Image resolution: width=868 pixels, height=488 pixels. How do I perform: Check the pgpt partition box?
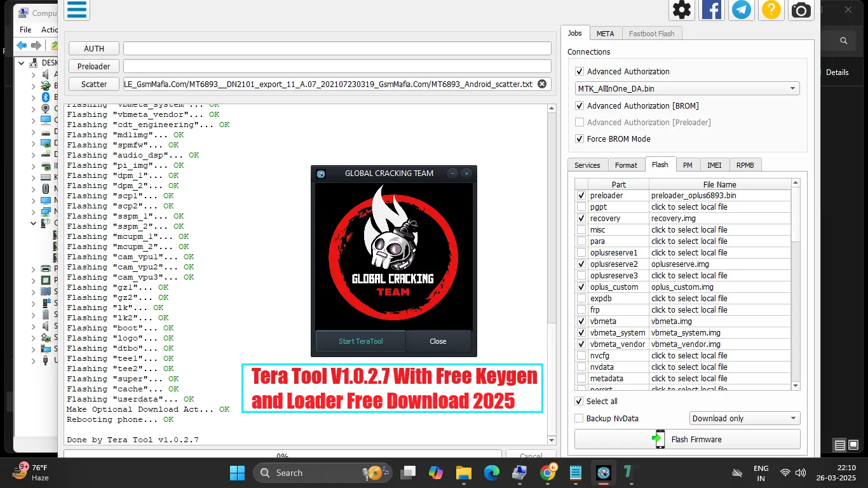[581, 207]
